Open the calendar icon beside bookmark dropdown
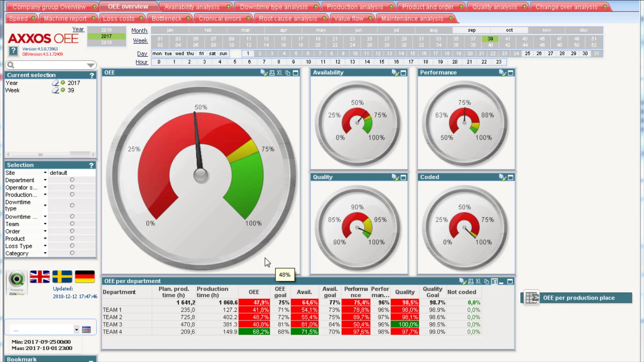 pos(86,330)
